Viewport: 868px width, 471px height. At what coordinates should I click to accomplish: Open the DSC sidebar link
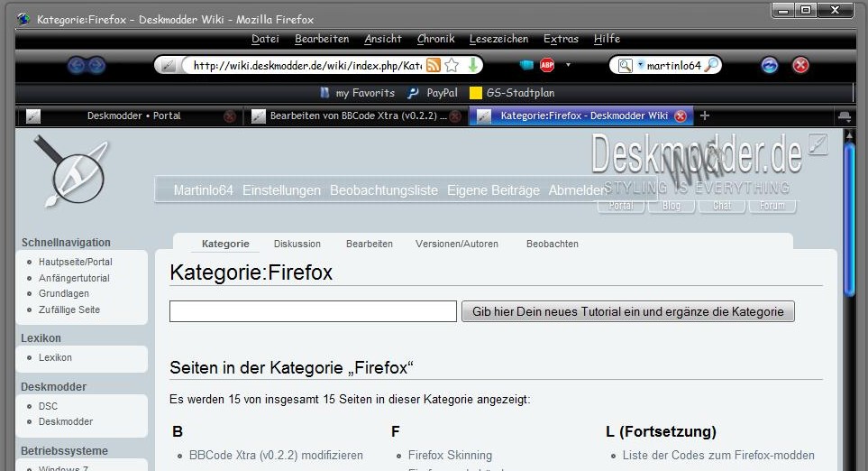coord(48,406)
